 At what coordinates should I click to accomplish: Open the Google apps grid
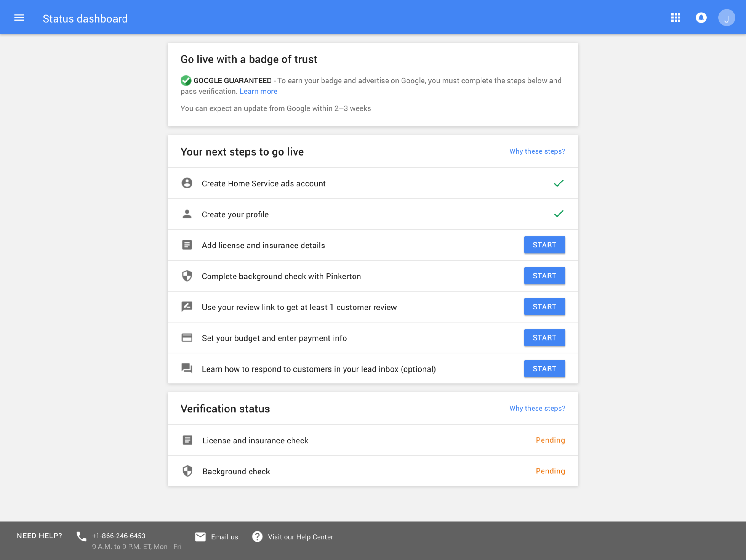click(x=675, y=18)
